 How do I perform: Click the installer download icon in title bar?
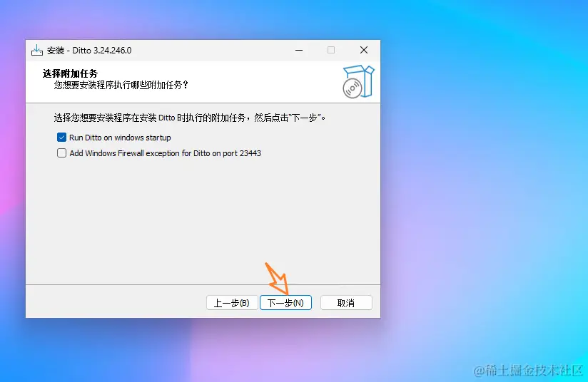(x=37, y=50)
